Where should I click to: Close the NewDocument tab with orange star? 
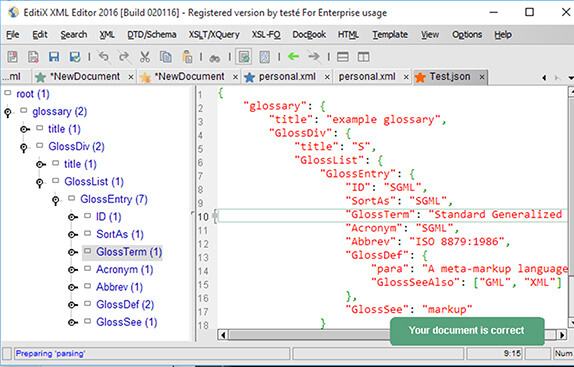click(x=235, y=77)
